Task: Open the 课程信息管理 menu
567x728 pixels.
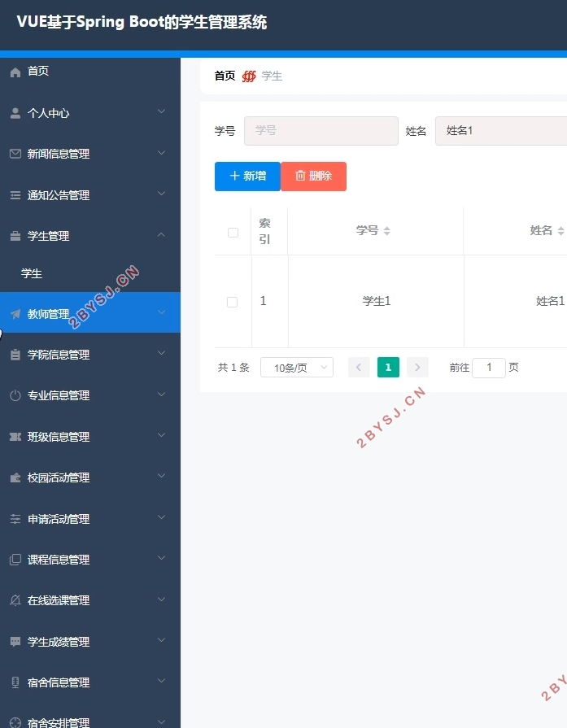Action: click(90, 560)
